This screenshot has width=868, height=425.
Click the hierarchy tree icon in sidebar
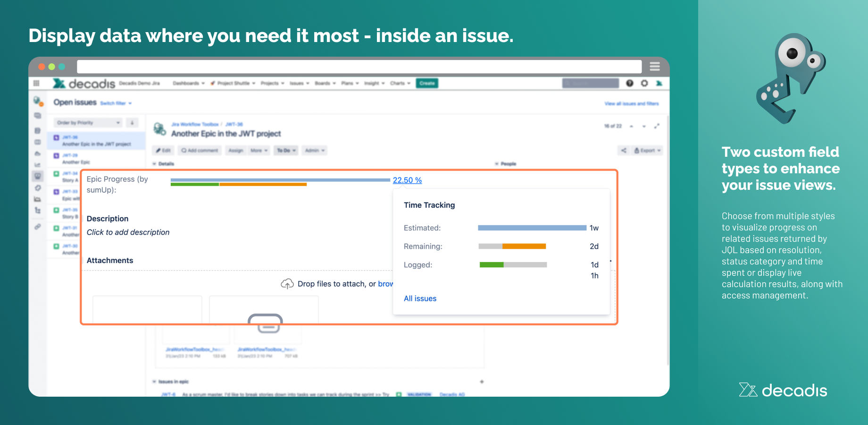(38, 211)
